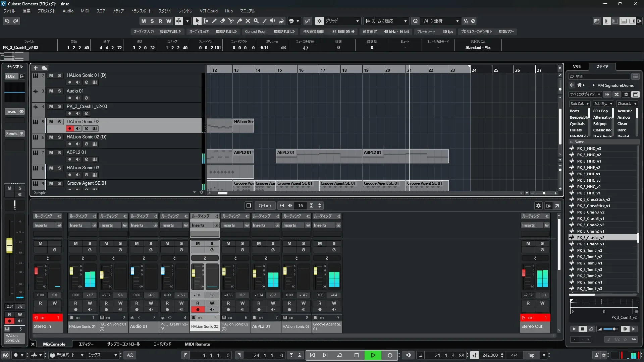Click the Q-Link button

[x=265, y=205]
